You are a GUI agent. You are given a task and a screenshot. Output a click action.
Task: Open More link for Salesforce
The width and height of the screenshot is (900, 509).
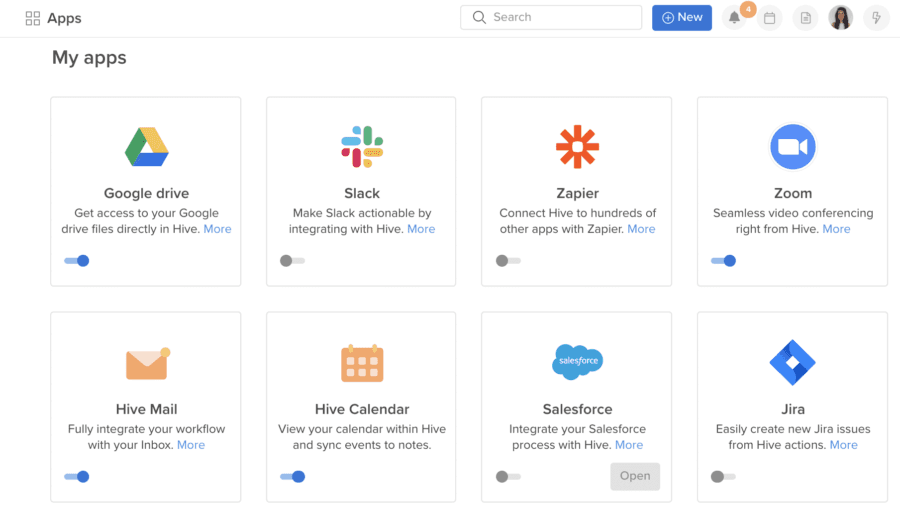[629, 445]
